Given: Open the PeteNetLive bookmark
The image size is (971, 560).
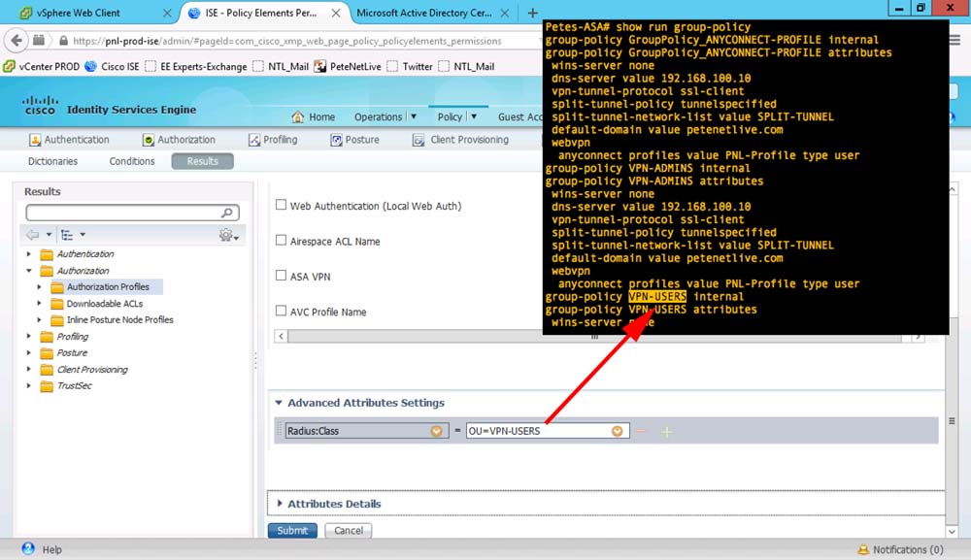Looking at the screenshot, I should coord(348,66).
